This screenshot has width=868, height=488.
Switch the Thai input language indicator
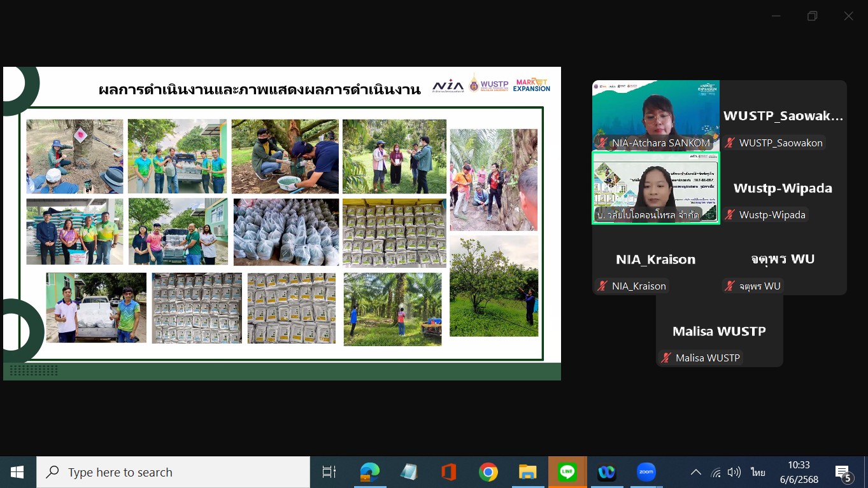(x=758, y=472)
